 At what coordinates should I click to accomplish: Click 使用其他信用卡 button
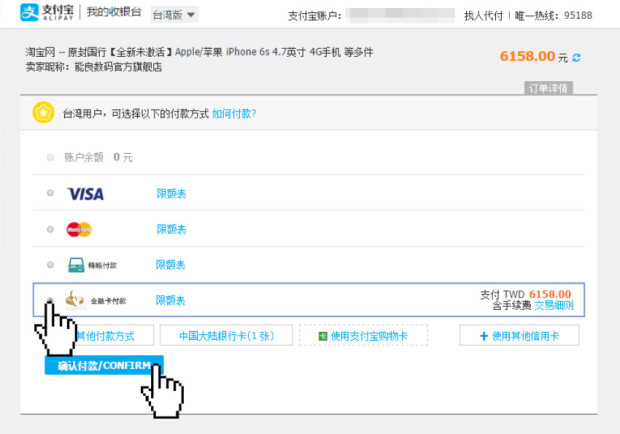(519, 336)
